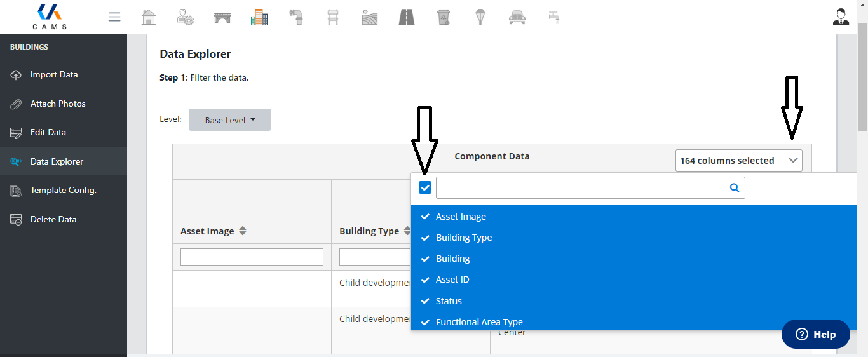Open Template Config. from sidebar
The height and width of the screenshot is (357, 868).
coord(64,190)
